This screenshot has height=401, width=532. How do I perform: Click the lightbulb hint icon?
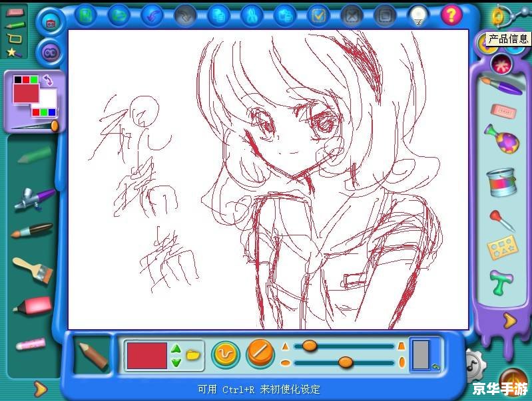pyautogui.click(x=418, y=15)
